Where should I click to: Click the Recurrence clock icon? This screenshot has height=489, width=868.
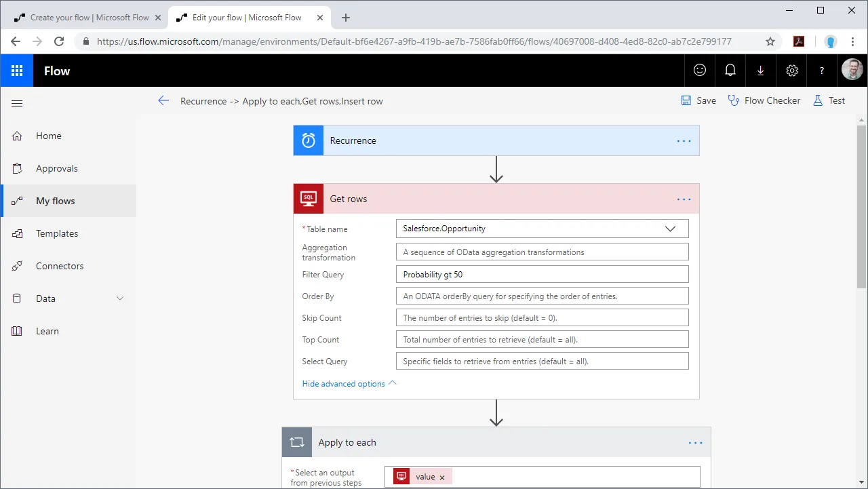(x=309, y=140)
